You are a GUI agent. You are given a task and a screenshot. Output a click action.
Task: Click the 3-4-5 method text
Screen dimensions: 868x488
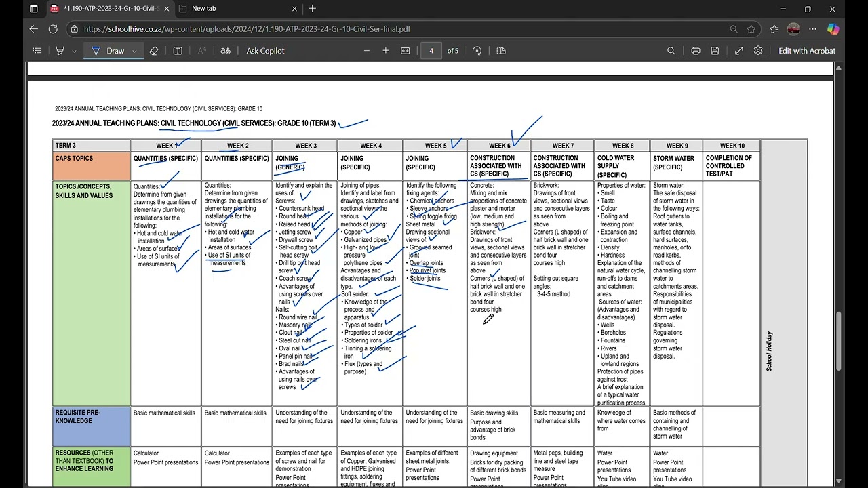coord(554,294)
